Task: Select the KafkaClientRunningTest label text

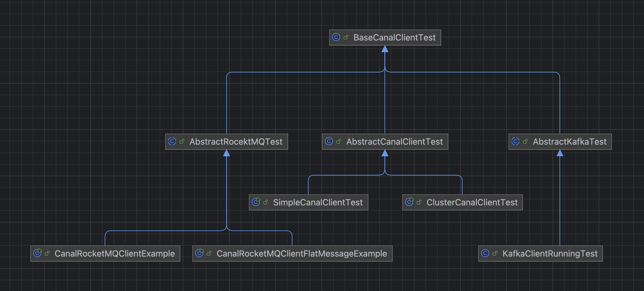Action: (550, 254)
